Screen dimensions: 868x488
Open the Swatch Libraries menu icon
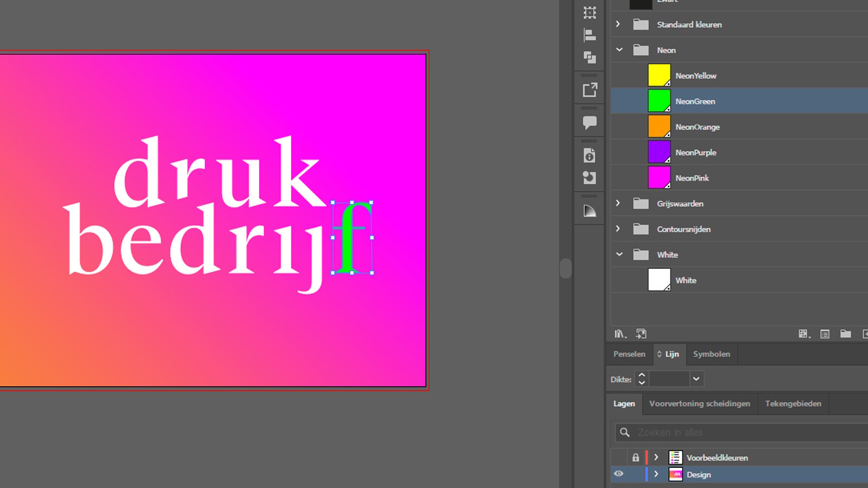(x=620, y=334)
